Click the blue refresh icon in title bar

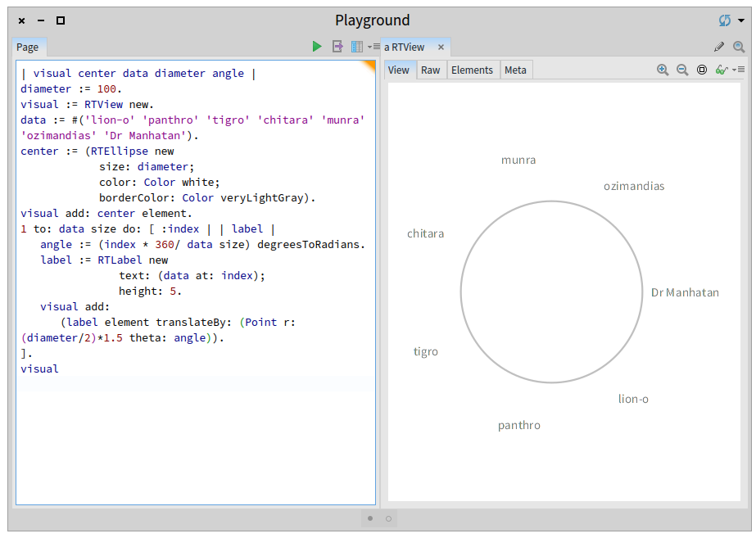pos(724,20)
